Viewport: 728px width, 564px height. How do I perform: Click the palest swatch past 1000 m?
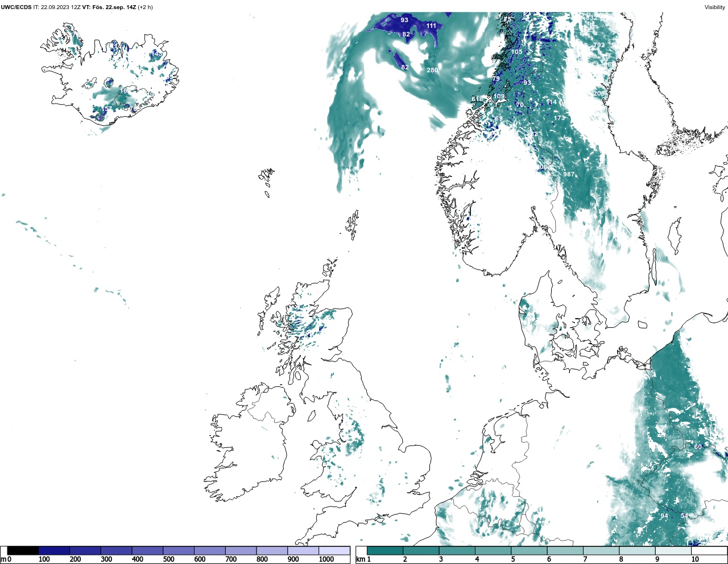coord(334,551)
